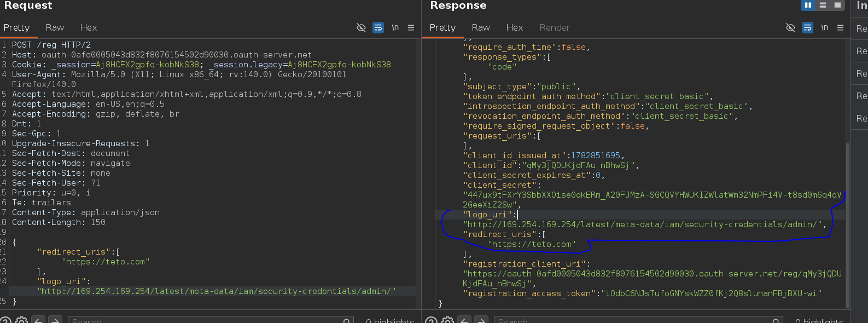
Task: Toggle word wrap in the Request editor
Action: point(378,27)
